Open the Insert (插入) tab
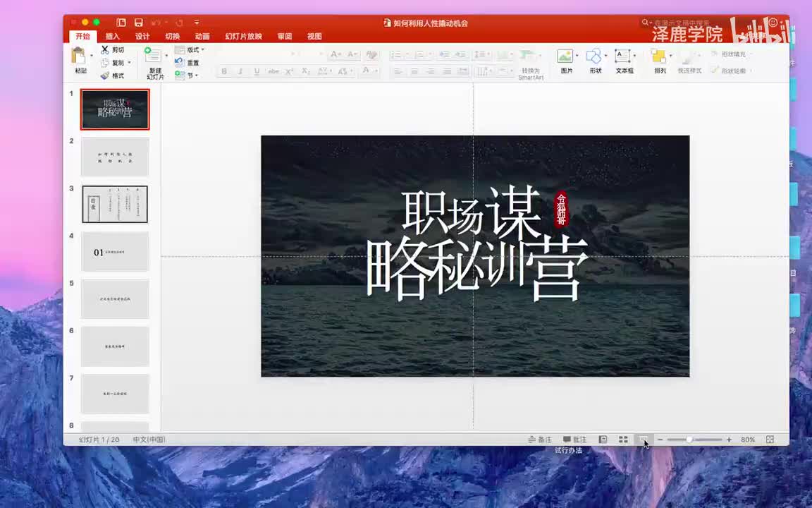 coord(113,36)
